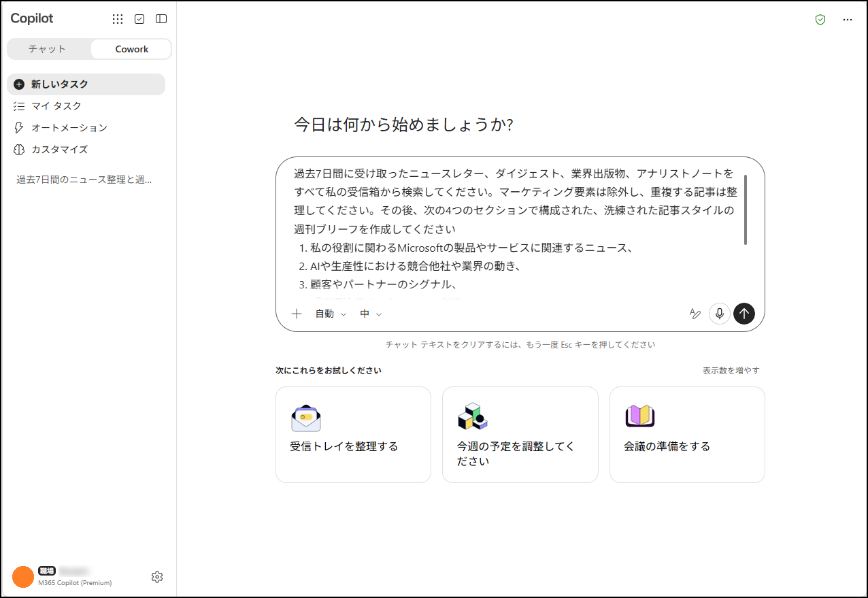Image resolution: width=868 pixels, height=598 pixels.
Task: Open the 過去7日間のニュース整理 task history item
Action: [84, 180]
